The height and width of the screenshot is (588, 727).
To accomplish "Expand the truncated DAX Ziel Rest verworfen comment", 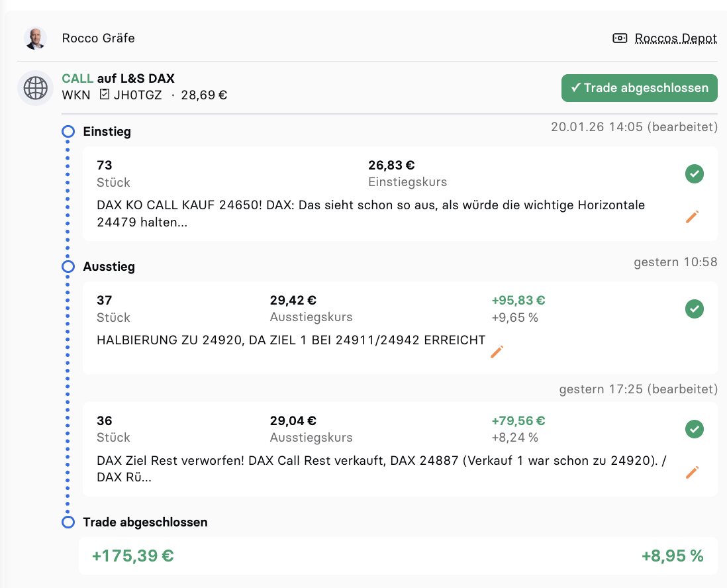I will tap(379, 469).
